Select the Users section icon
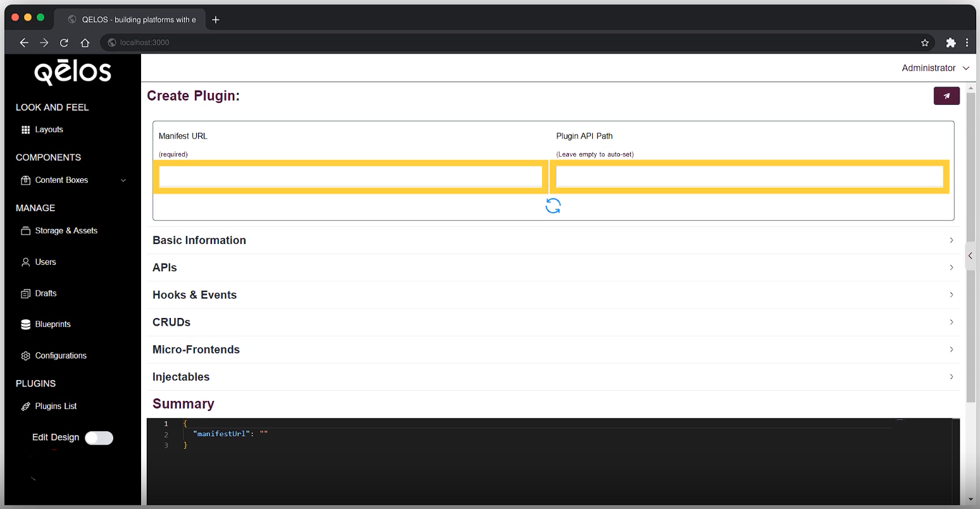Viewport: 980px width, 509px height. (25, 262)
